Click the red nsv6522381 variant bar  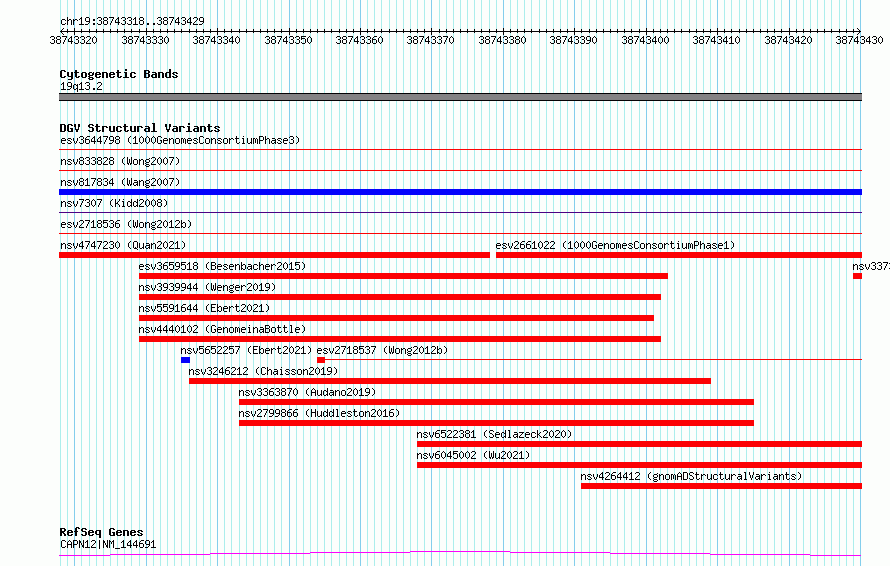coord(639,444)
